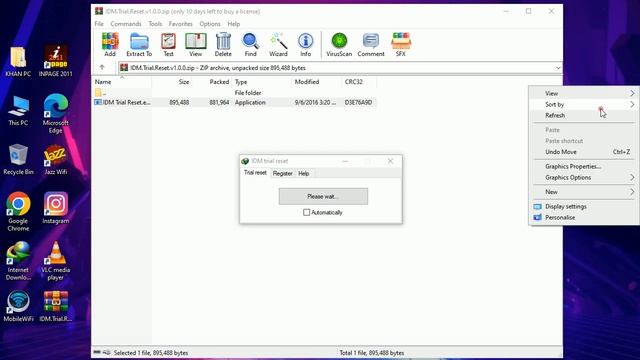Open the File menu in WinRAR
Viewport: 640px width, 360px height.
click(99, 24)
